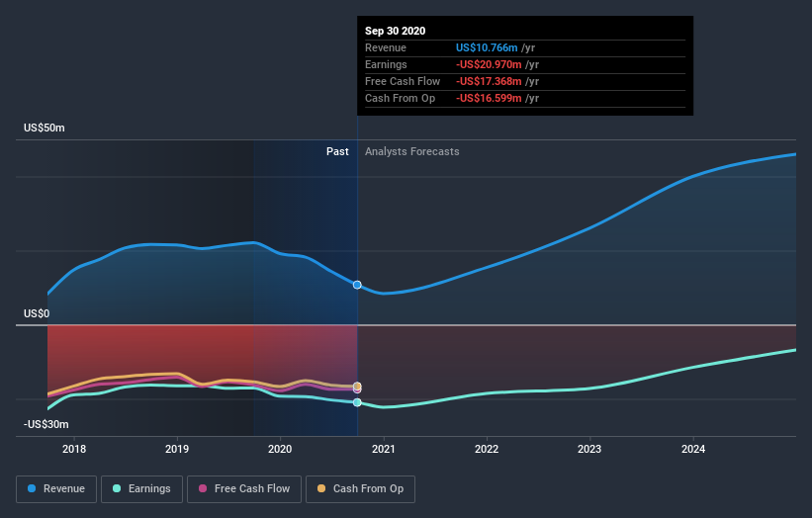This screenshot has height=518, width=812.
Task: Click the -US$30m y-axis label
Action: pyautogui.click(x=46, y=424)
